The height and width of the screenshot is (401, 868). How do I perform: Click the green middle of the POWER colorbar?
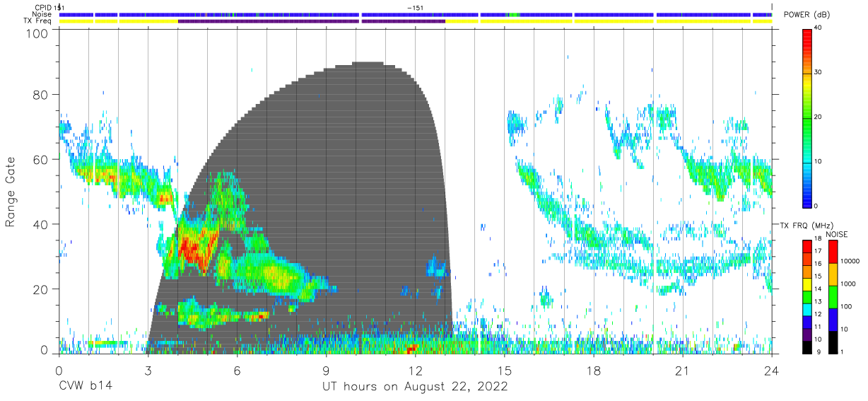pyautogui.click(x=808, y=117)
